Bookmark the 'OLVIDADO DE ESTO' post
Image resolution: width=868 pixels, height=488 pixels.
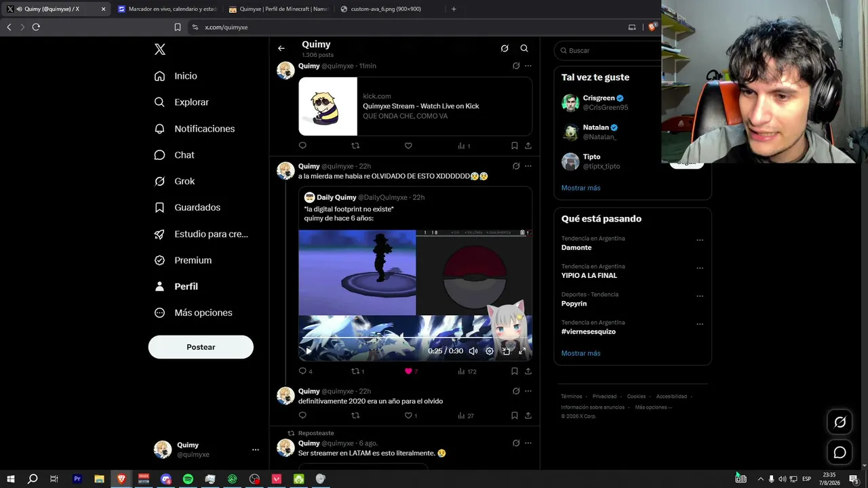coord(515,371)
